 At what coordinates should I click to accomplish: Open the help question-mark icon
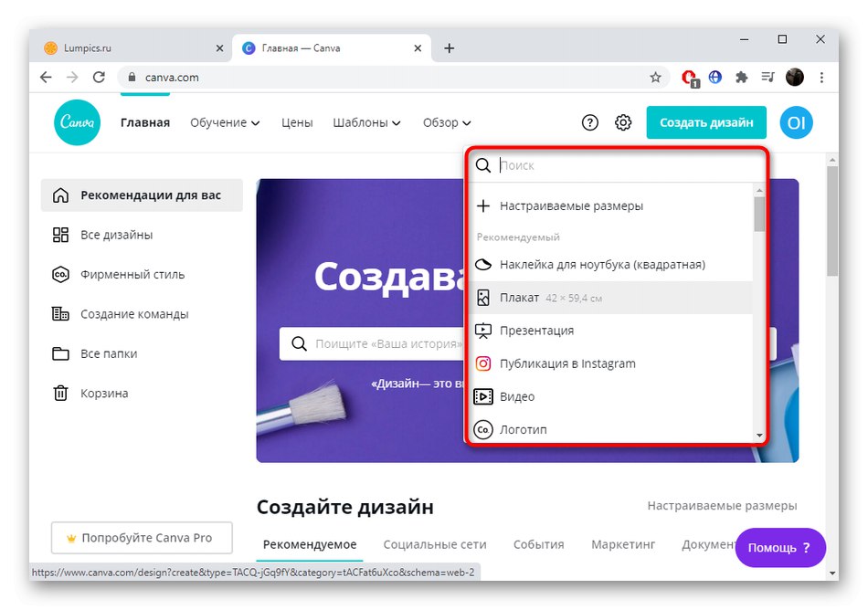tap(589, 121)
